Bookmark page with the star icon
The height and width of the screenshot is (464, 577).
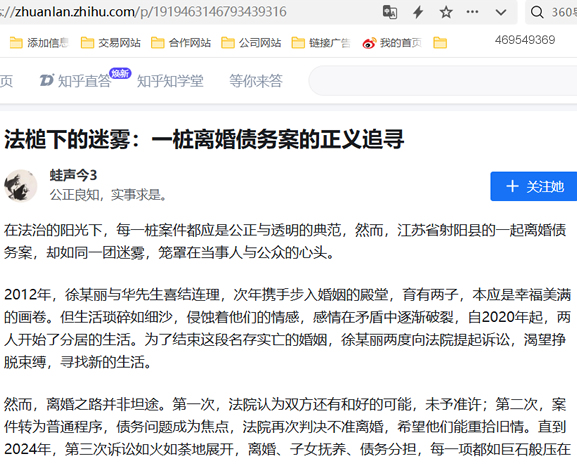(x=446, y=12)
